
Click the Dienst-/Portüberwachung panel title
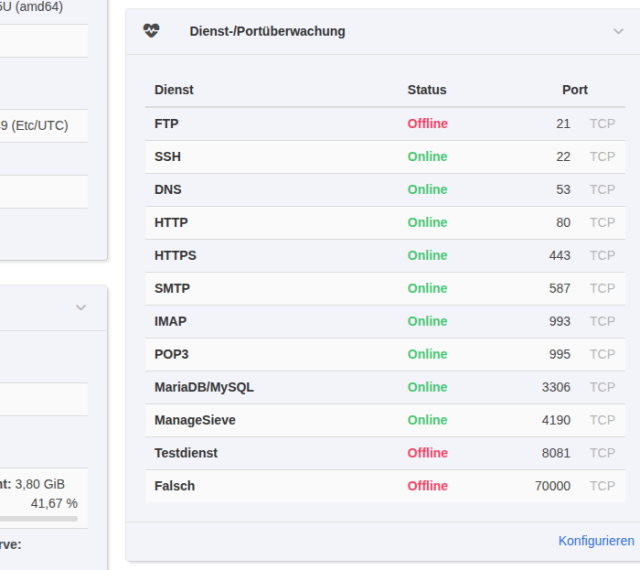pos(267,31)
